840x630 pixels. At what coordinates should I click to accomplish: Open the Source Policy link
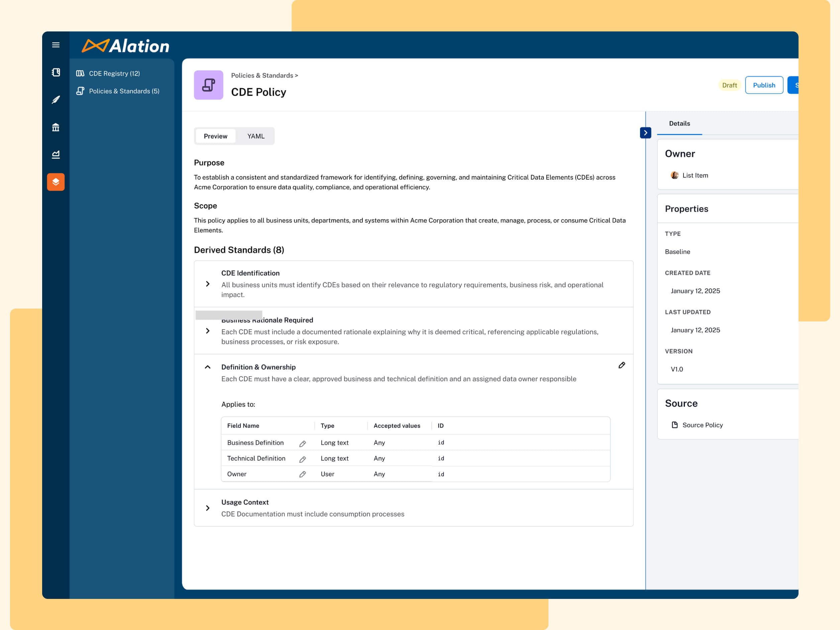click(x=703, y=425)
